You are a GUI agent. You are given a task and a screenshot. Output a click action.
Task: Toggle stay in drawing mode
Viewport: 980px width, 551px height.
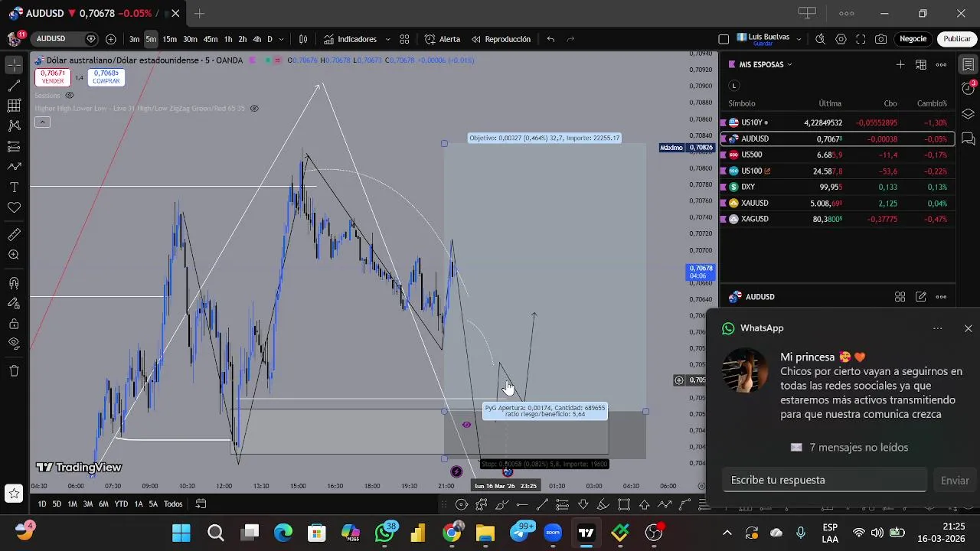[14, 303]
